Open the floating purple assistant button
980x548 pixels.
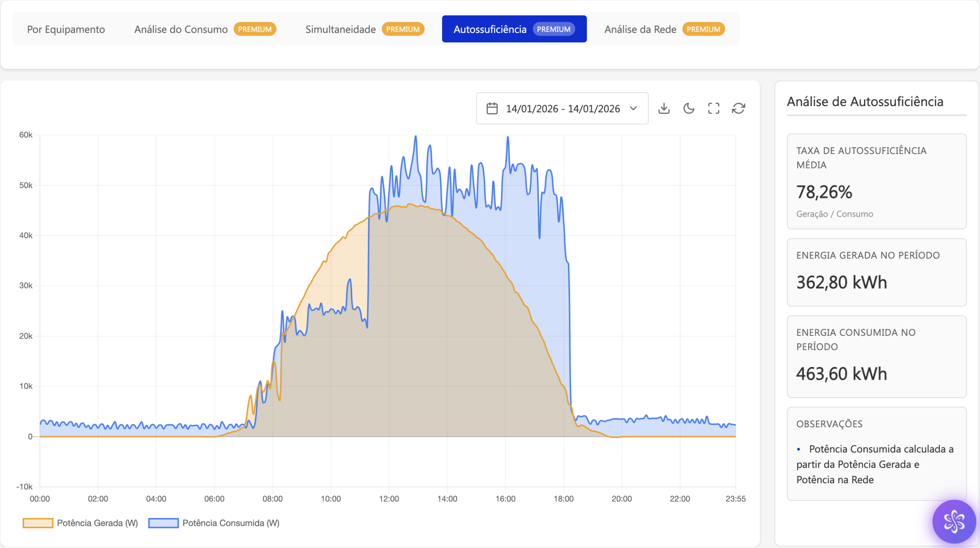click(954, 521)
